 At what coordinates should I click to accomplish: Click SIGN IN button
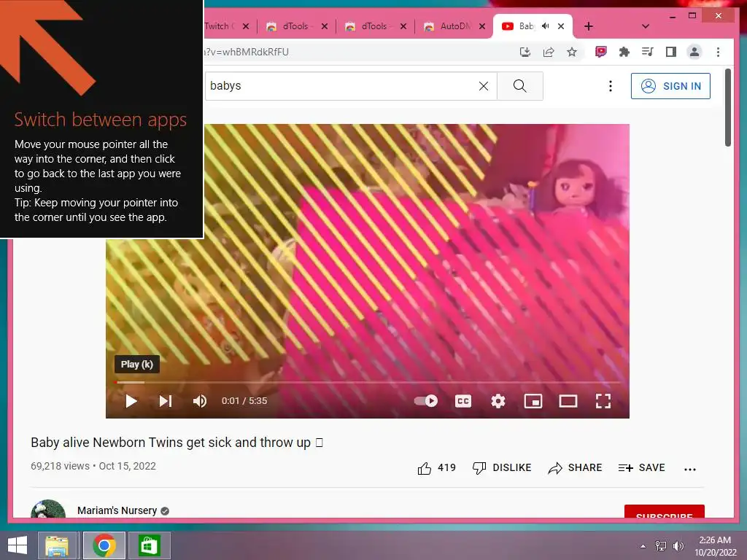(670, 86)
